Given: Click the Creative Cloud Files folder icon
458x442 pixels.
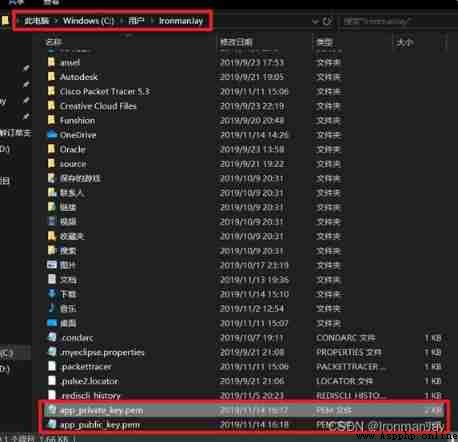Looking at the screenshot, I should (x=51, y=106).
